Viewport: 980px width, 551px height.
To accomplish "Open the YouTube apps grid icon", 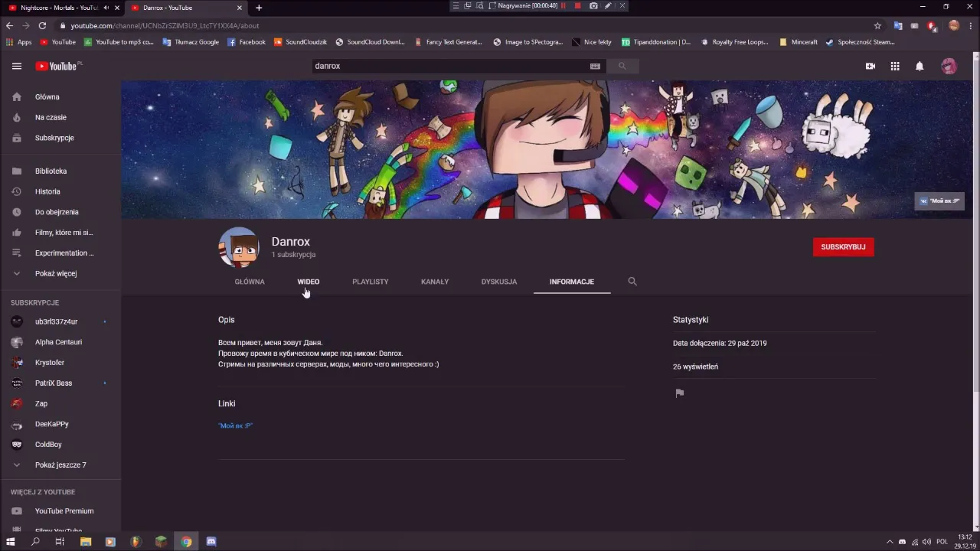I will (x=895, y=67).
